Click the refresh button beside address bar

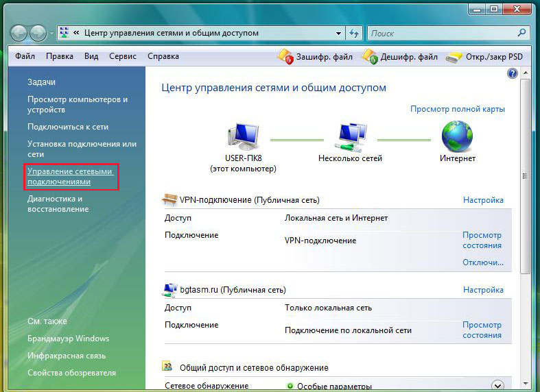[x=354, y=34]
